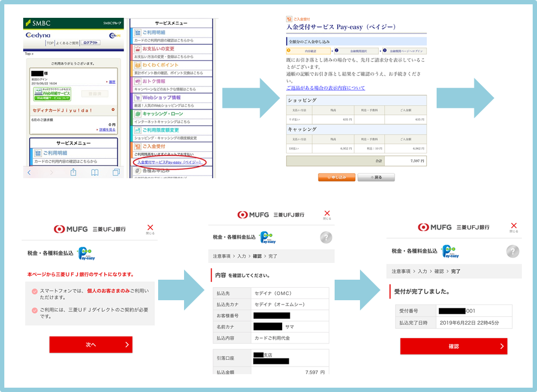Screen dimensions: 537x392
Task: Open Webショップ情報 cart icon
Action: pyautogui.click(x=137, y=98)
